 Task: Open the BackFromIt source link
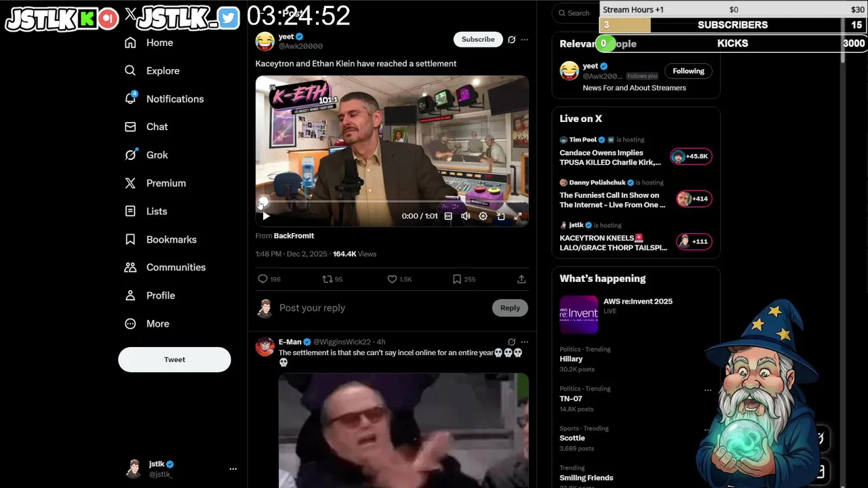pyautogui.click(x=294, y=236)
